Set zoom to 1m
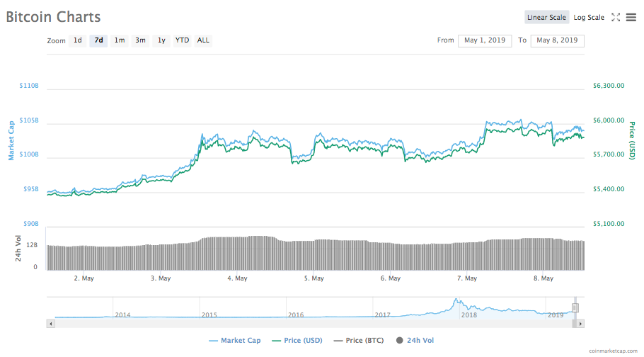 point(120,40)
